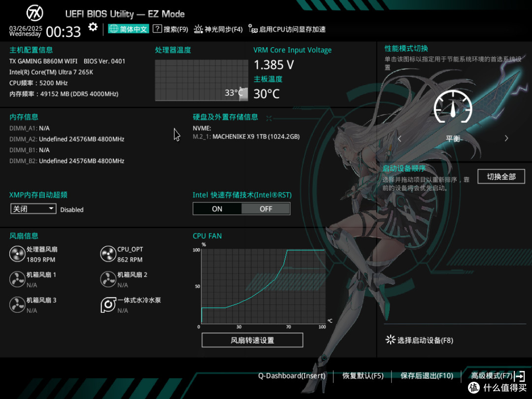Click the BIOS Ver. 0401 text
Viewport: 532px width, 399px height.
104,62
